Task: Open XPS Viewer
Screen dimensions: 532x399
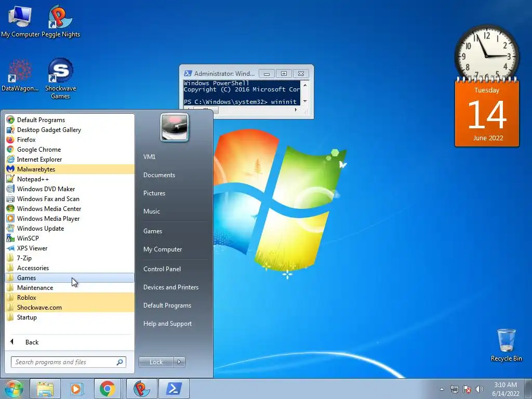Action: point(70,248)
